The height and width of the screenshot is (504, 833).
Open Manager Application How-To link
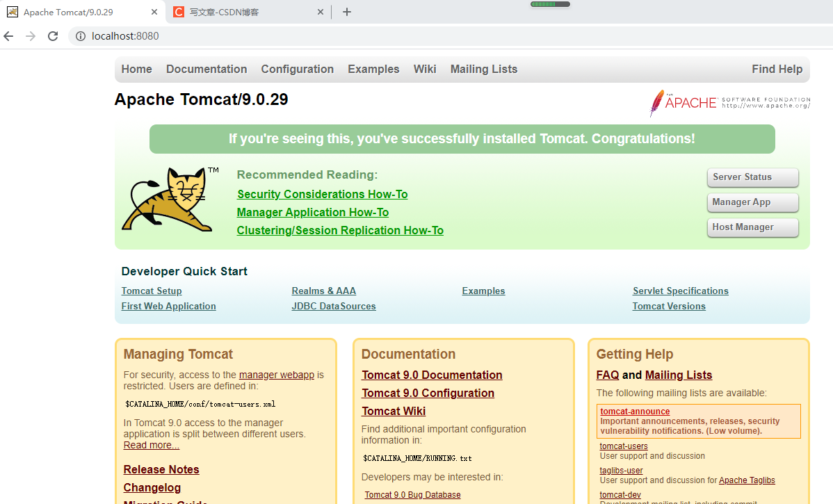pos(313,213)
